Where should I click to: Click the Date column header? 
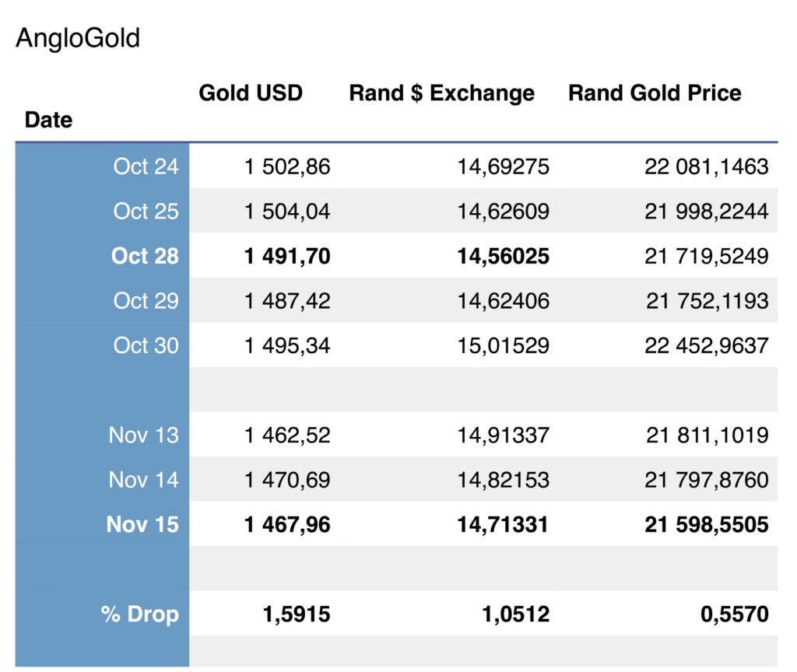[x=49, y=120]
